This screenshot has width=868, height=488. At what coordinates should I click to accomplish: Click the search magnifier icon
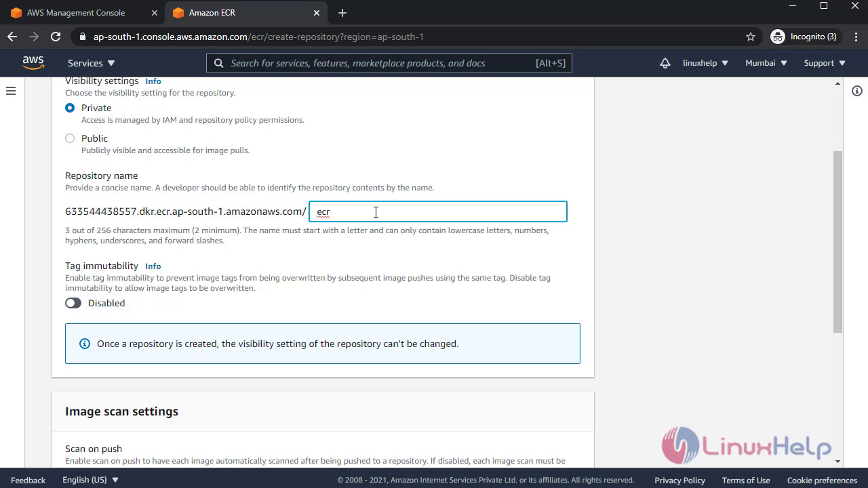(x=218, y=63)
